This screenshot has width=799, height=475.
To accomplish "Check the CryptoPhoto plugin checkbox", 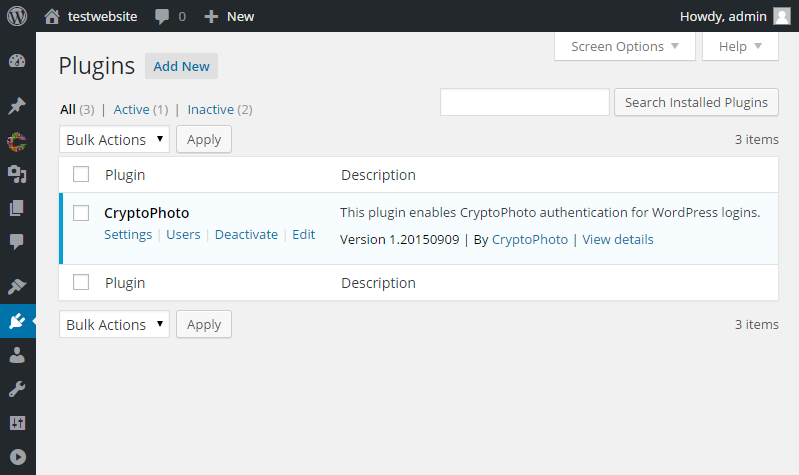I will [81, 213].
